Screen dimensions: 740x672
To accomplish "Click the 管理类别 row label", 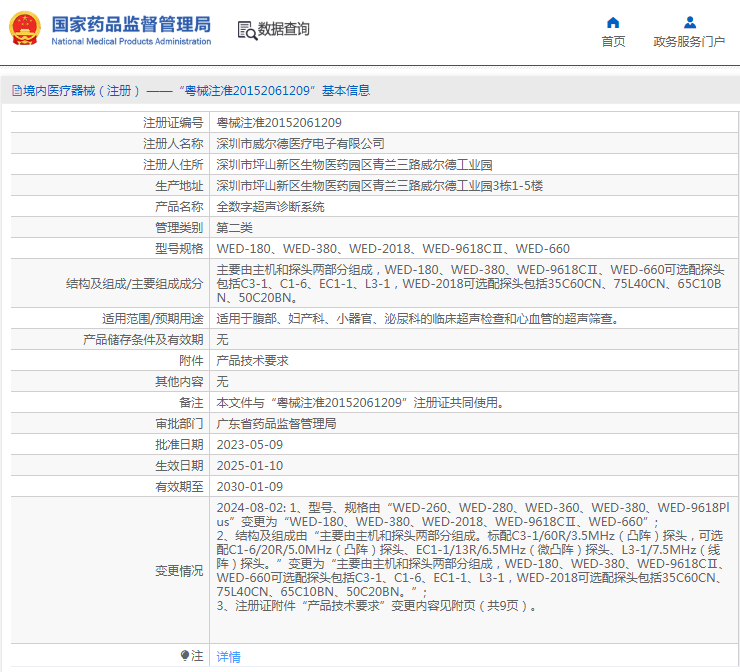I will tap(179, 227).
